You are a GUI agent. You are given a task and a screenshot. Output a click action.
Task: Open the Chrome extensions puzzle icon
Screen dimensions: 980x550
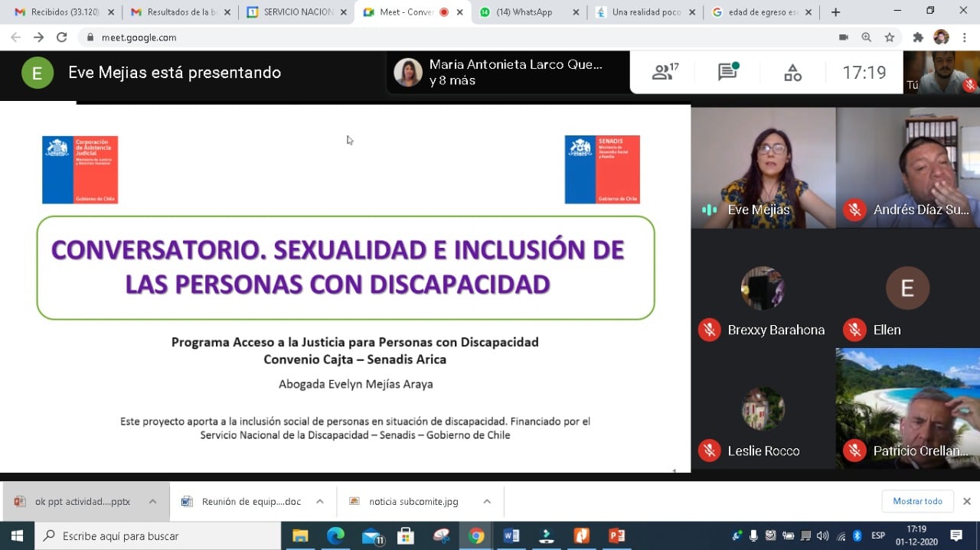(918, 37)
